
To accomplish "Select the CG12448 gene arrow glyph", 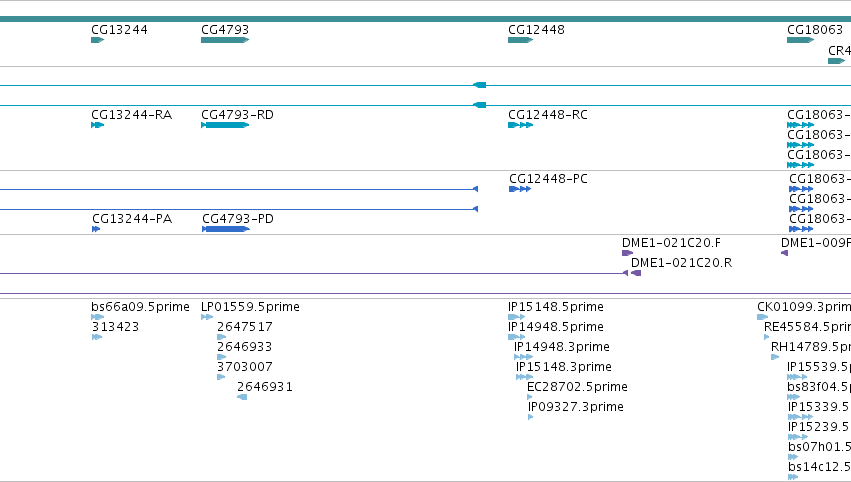I will tap(520, 40).
